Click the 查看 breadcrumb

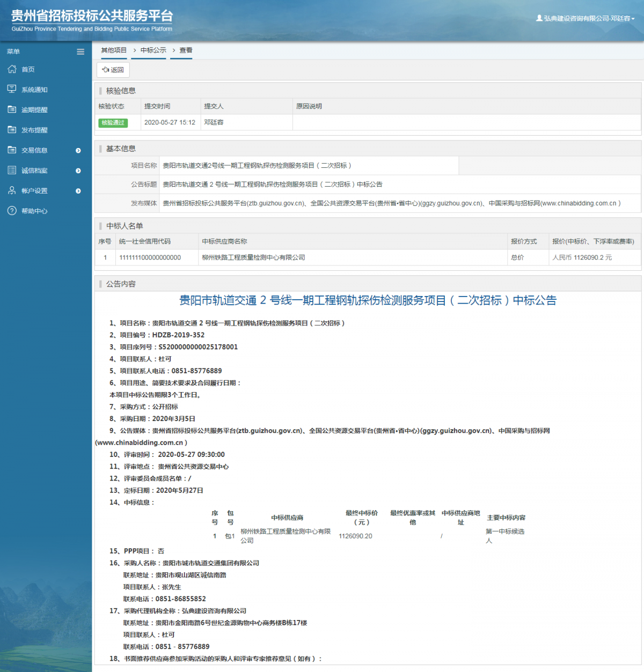[186, 50]
